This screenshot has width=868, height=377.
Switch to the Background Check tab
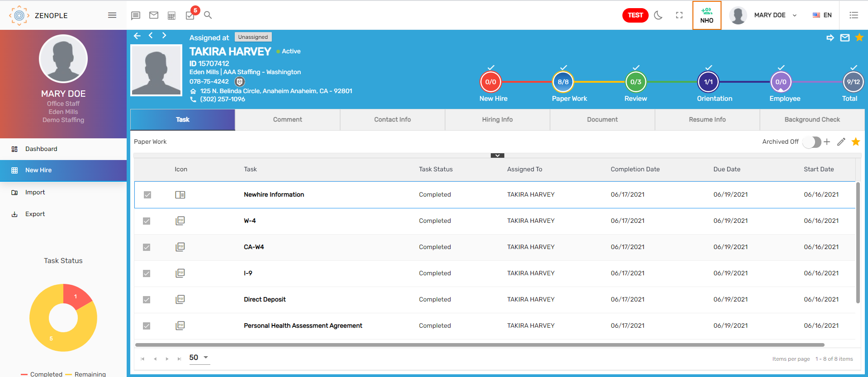[812, 119]
